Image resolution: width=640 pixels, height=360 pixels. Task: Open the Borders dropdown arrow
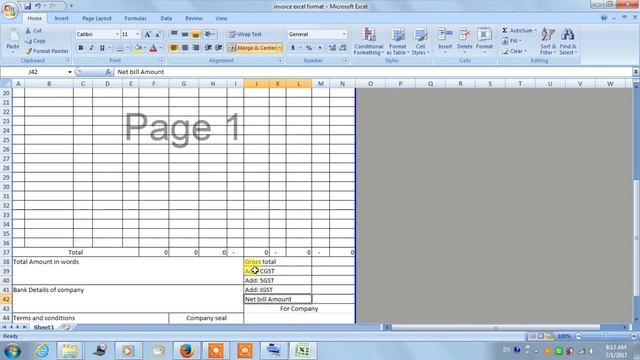[127, 48]
